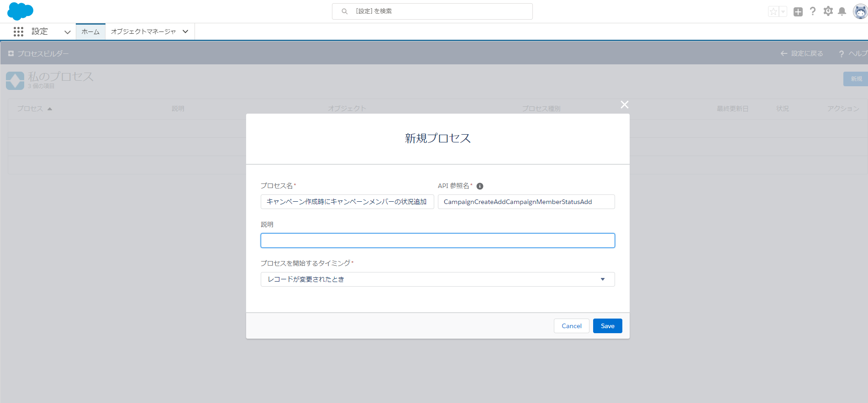Close the 新規プロセス dialog with X
Viewport: 868px width, 403px height.
[625, 105]
